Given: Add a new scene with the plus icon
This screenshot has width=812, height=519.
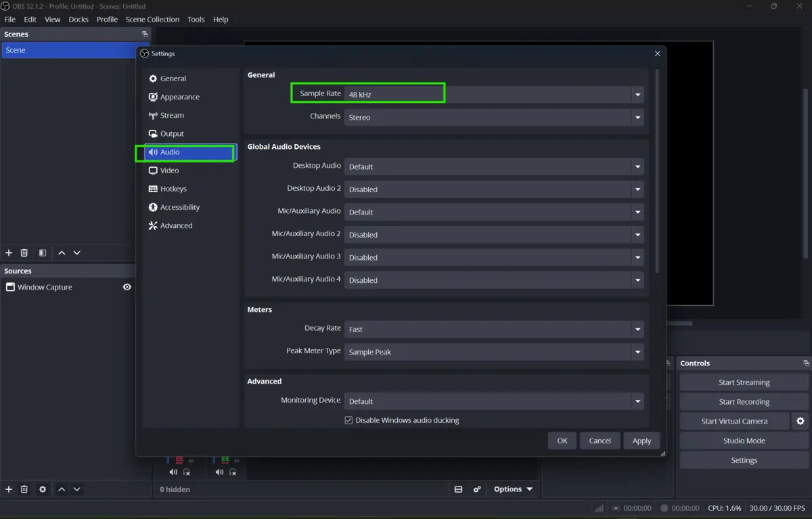Looking at the screenshot, I should coord(9,253).
